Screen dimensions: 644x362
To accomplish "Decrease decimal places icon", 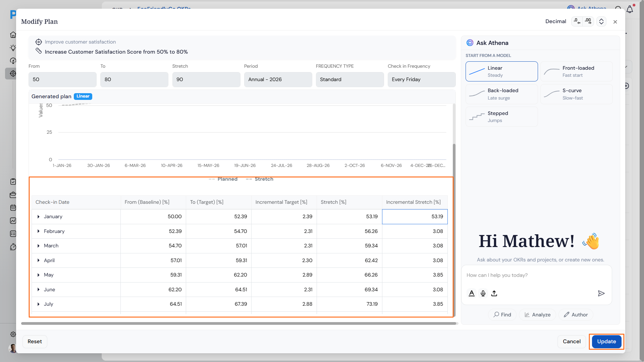I will click(x=577, y=21).
